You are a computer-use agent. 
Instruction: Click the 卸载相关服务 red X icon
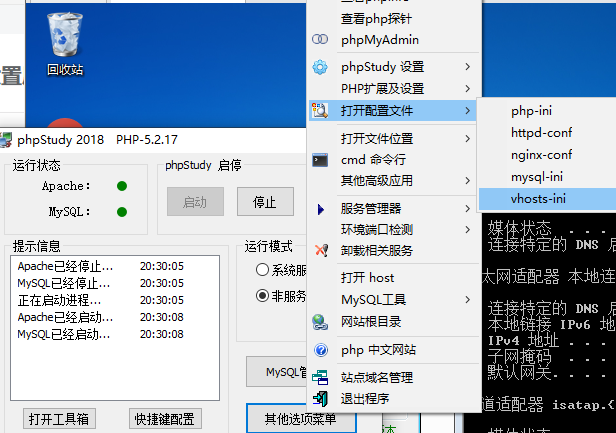click(x=321, y=250)
